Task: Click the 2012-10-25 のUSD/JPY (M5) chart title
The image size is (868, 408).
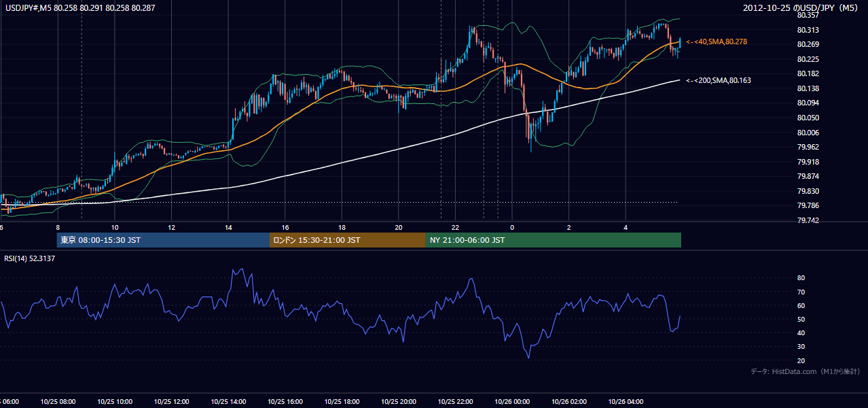Action: 801,7
